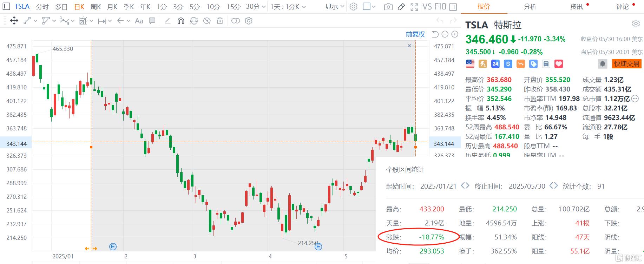Toggle the right side panel icon
The height and width of the screenshot is (264, 644).
tap(453, 7)
